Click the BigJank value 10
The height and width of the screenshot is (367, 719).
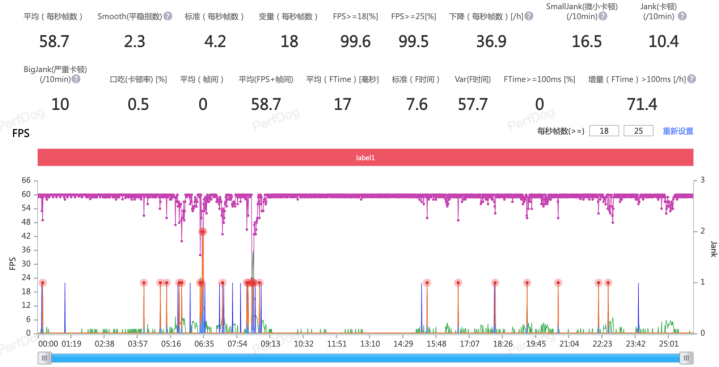point(60,105)
